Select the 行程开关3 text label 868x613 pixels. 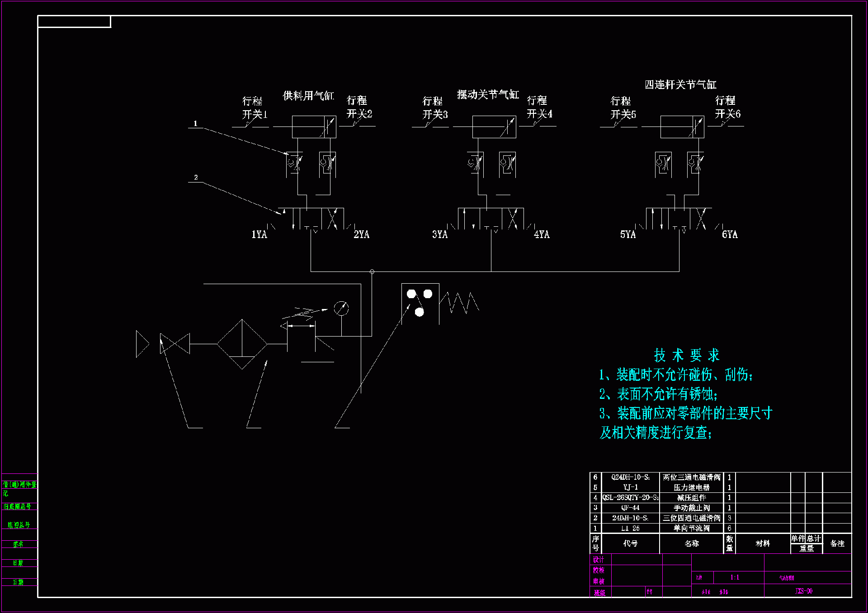[x=435, y=108]
